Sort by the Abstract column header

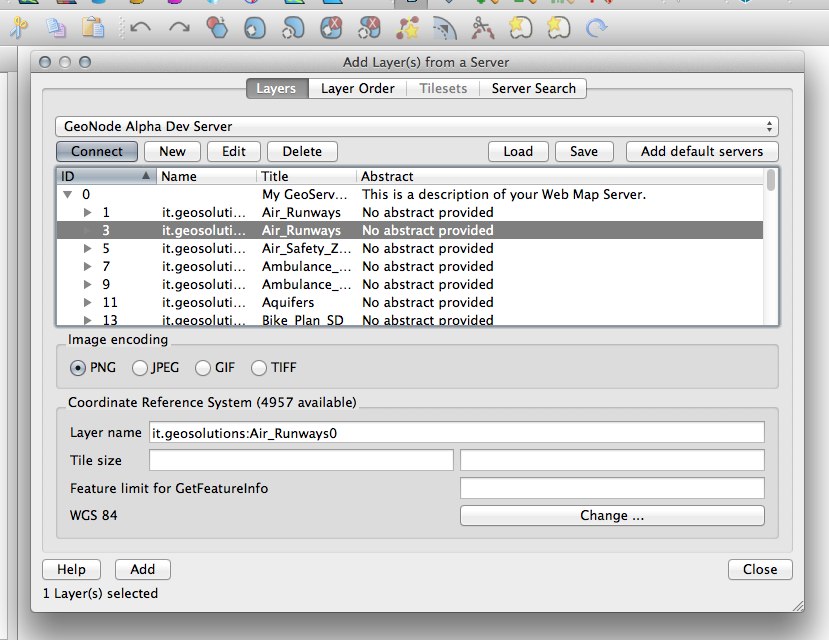[x=560, y=176]
